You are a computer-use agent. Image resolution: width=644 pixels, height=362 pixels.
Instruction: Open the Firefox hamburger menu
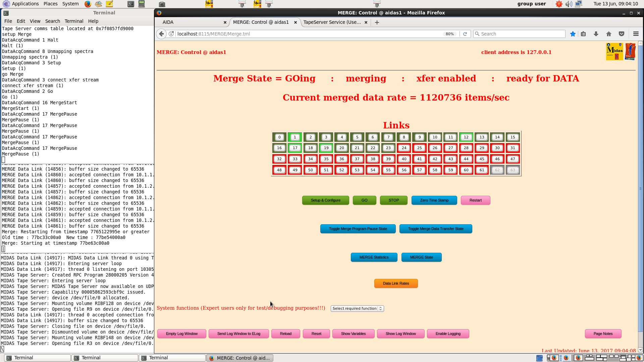pos(636,34)
